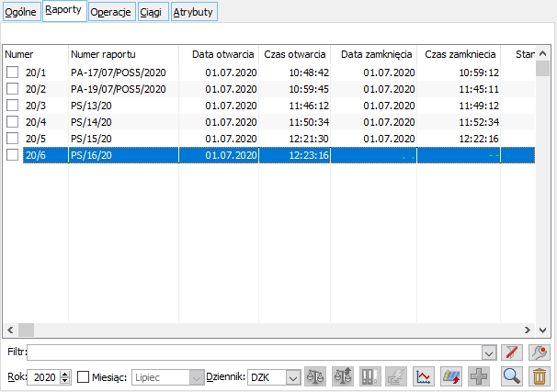Click the Rok year field showing 2020
This screenshot has width=557, height=392.
44,377
